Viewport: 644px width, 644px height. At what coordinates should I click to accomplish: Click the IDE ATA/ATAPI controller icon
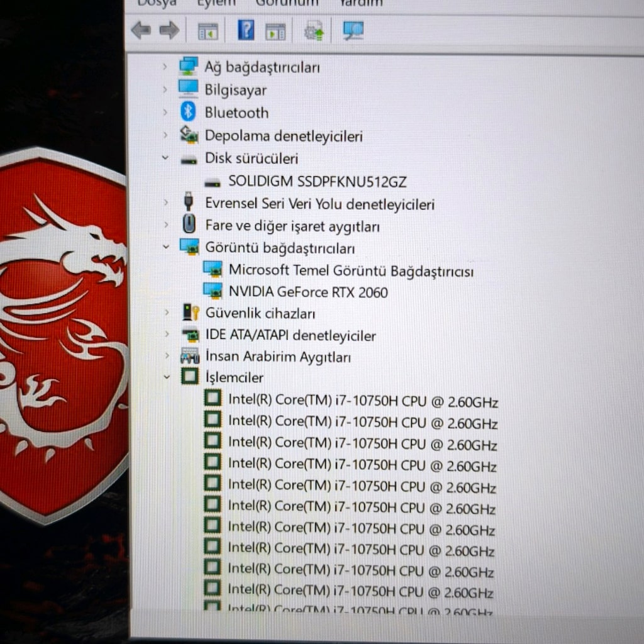coord(190,335)
